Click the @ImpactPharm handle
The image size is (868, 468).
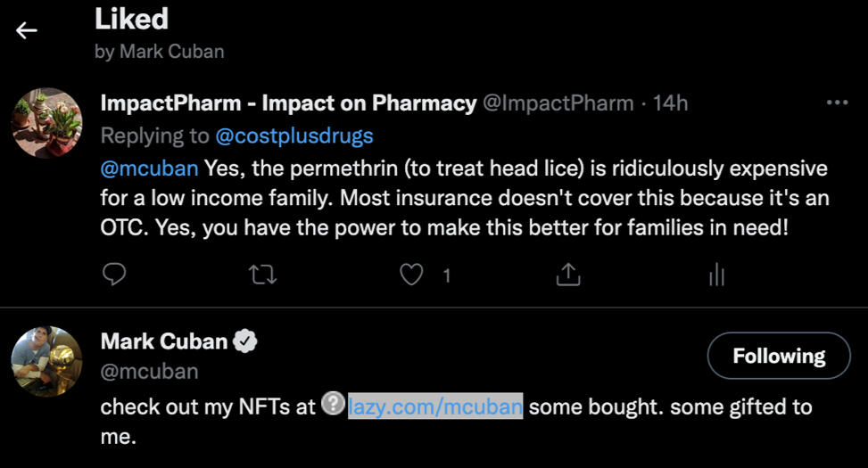[558, 103]
